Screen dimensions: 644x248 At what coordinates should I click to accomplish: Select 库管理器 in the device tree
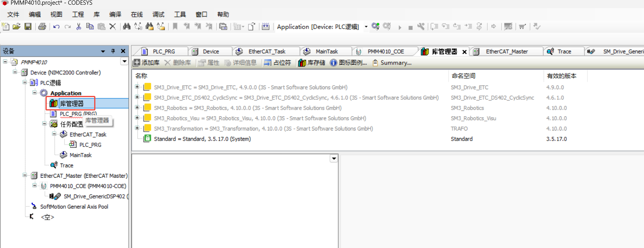pyautogui.click(x=71, y=103)
